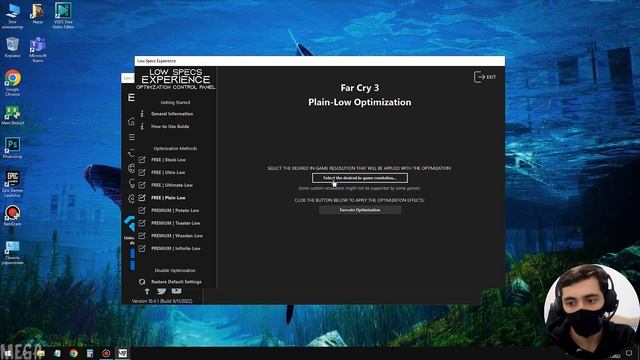Open the resolution selection dropdown
640x360 pixels.
(360, 178)
